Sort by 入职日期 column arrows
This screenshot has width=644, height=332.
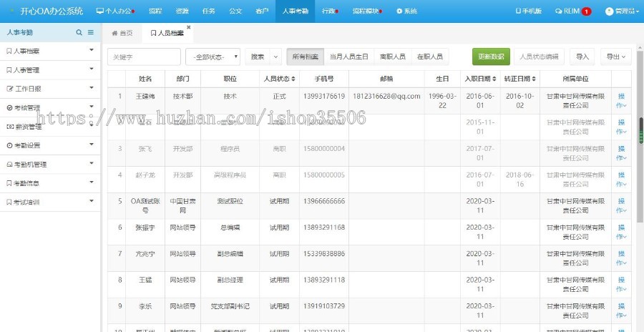click(x=494, y=79)
